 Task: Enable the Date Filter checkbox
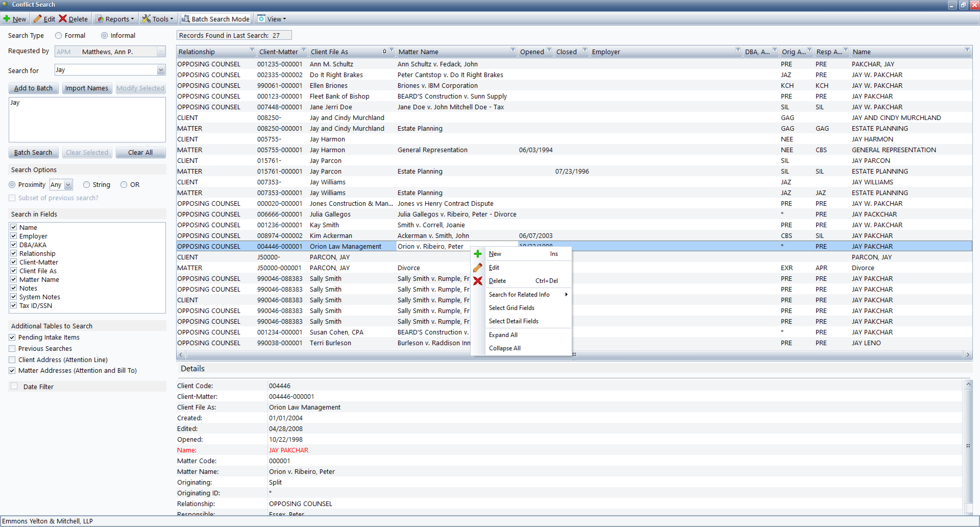14,386
